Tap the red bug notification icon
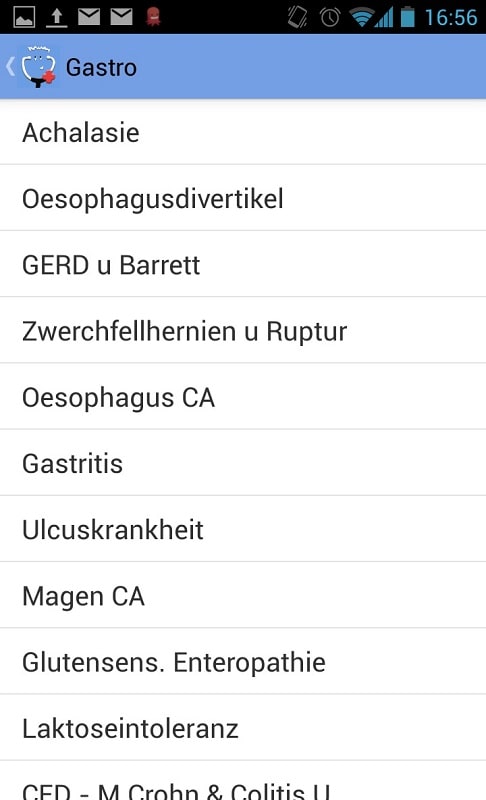Viewport: 486px width, 800px height. pyautogui.click(x=153, y=17)
